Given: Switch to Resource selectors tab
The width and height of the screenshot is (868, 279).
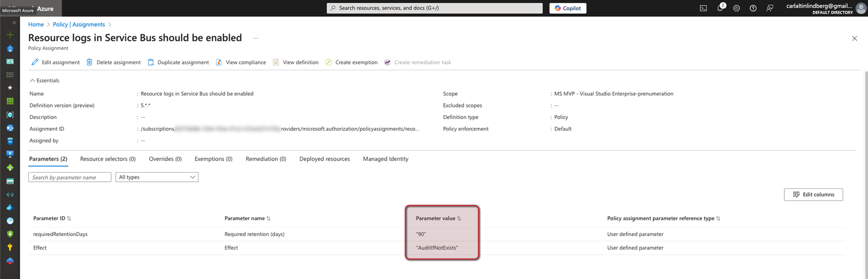Looking at the screenshot, I should click(107, 159).
